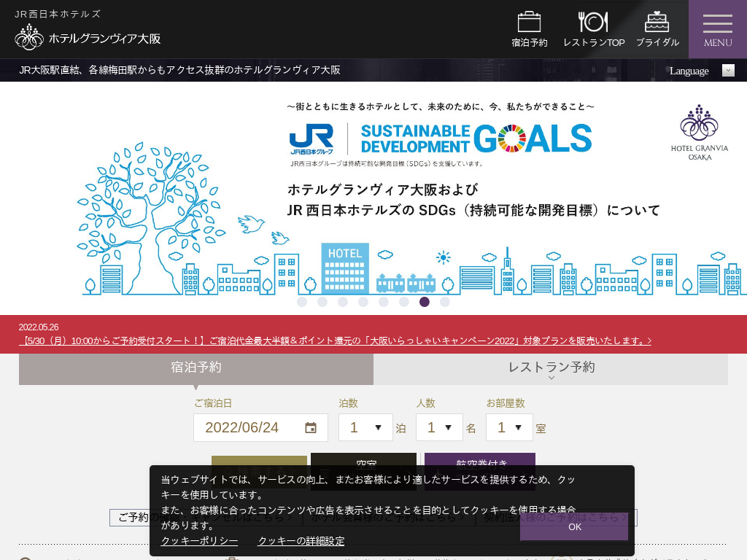Click the JR西日本ホテルズ text in the header
Viewport: 747px width, 560px height.
tap(57, 14)
